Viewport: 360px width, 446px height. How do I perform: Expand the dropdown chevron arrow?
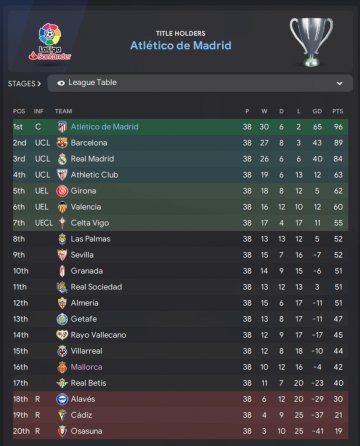tap(339, 83)
